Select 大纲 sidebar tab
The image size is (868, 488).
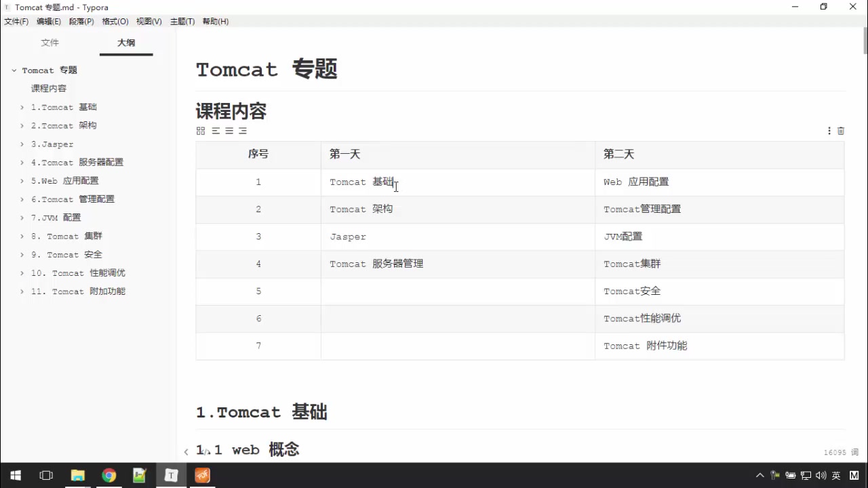click(126, 43)
